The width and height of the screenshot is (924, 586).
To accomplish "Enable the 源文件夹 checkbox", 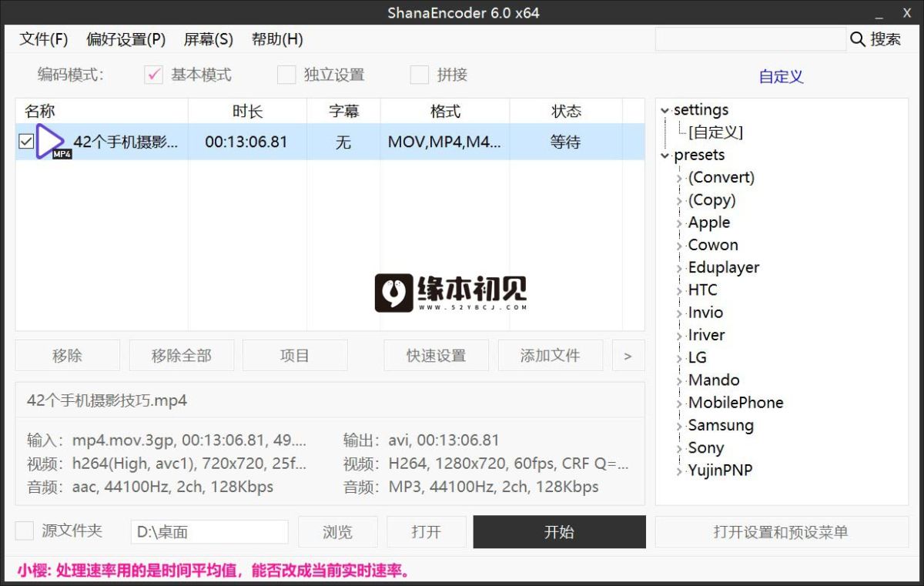I will pyautogui.click(x=25, y=531).
